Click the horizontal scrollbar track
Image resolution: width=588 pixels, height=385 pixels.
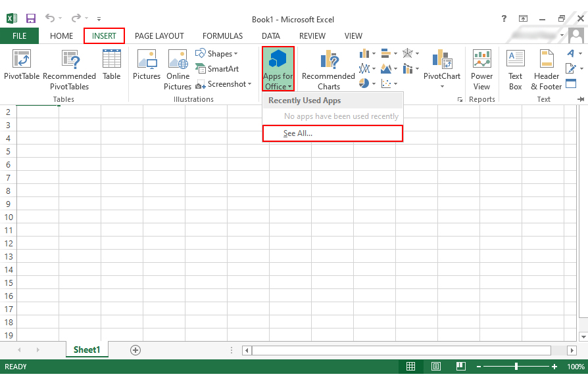[x=401, y=351]
